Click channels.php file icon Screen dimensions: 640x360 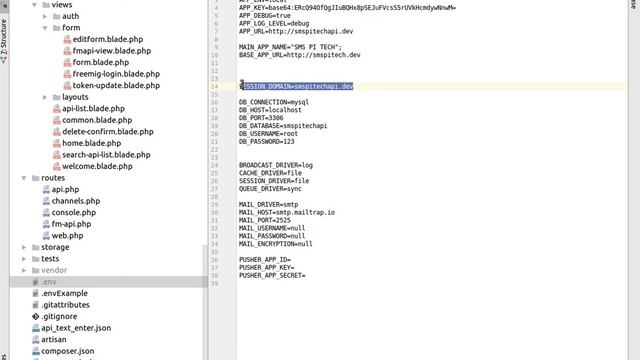click(46, 201)
